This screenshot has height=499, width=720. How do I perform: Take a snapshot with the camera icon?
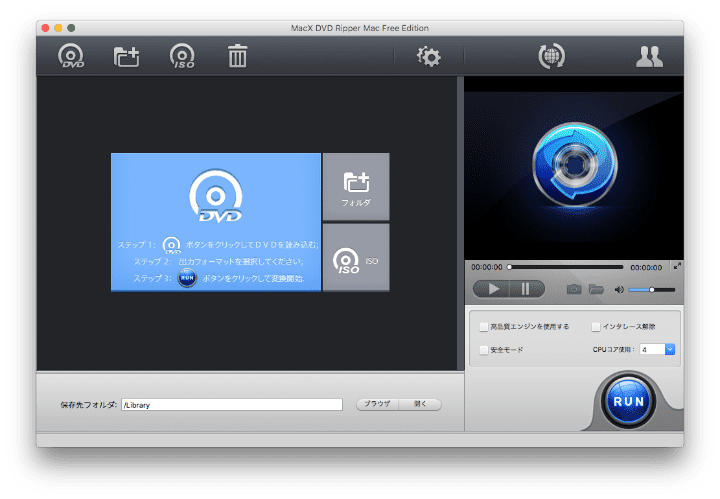pos(574,289)
